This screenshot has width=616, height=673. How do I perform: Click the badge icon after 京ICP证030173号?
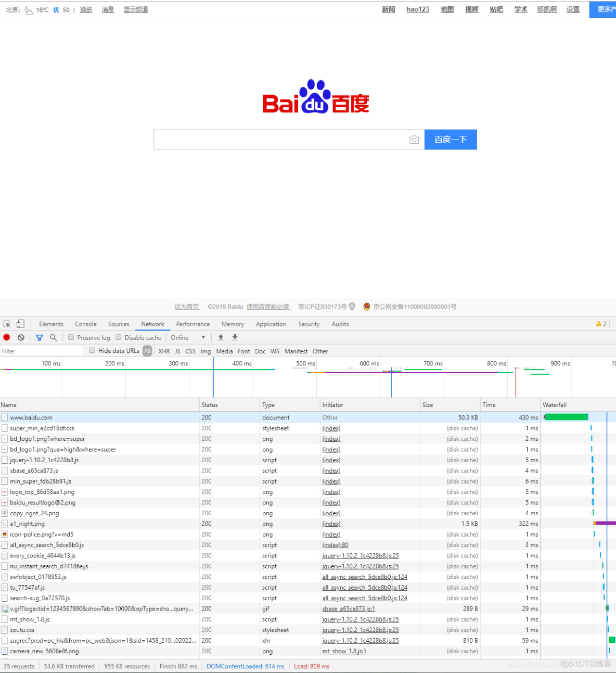pyautogui.click(x=352, y=307)
